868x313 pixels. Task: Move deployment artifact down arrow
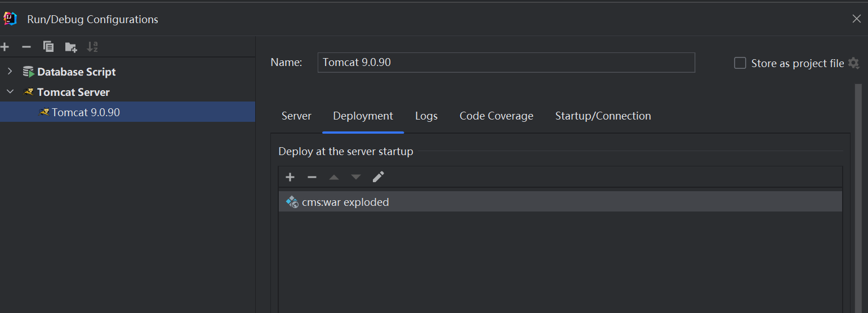pos(356,177)
